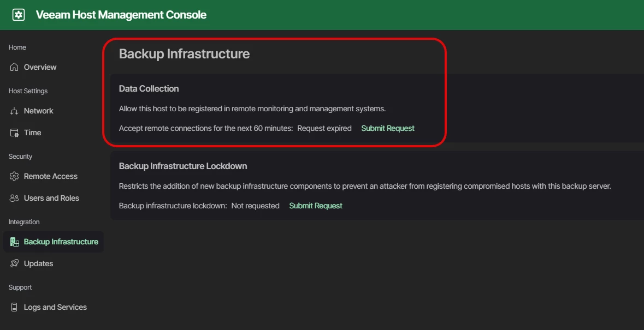Click the Veeam gear logo icon in header
Viewport: 644px width, 330px height.
coord(19,15)
